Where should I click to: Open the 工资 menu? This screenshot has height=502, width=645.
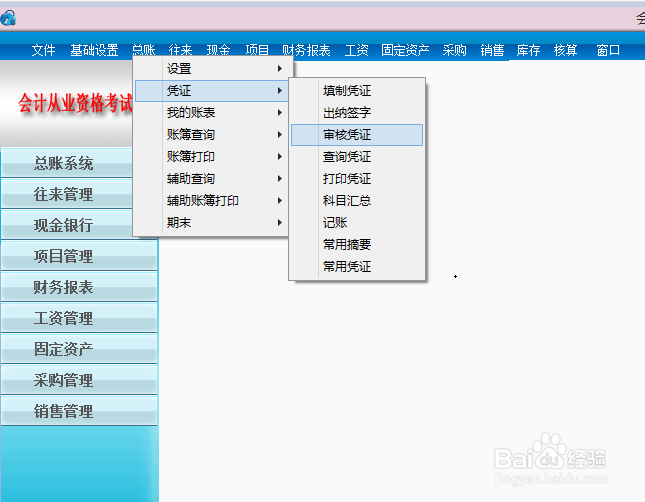click(356, 51)
